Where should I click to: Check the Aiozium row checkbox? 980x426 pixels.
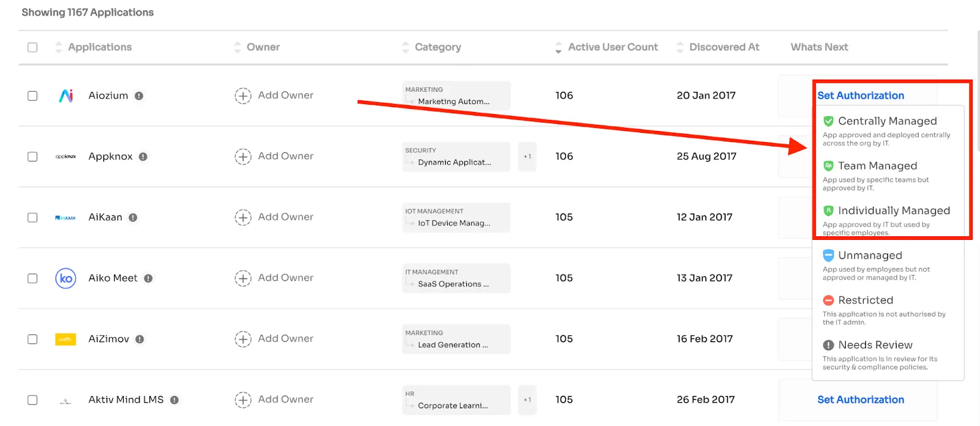(32, 96)
